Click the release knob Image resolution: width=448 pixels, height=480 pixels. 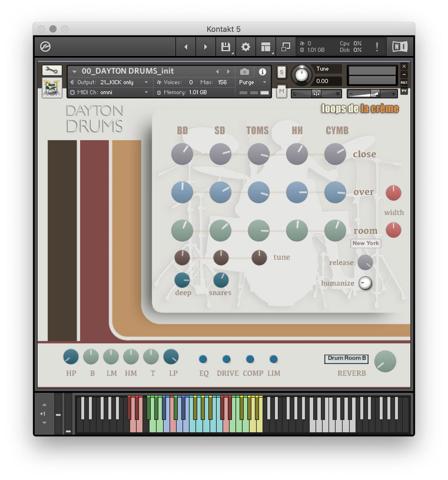tap(365, 262)
